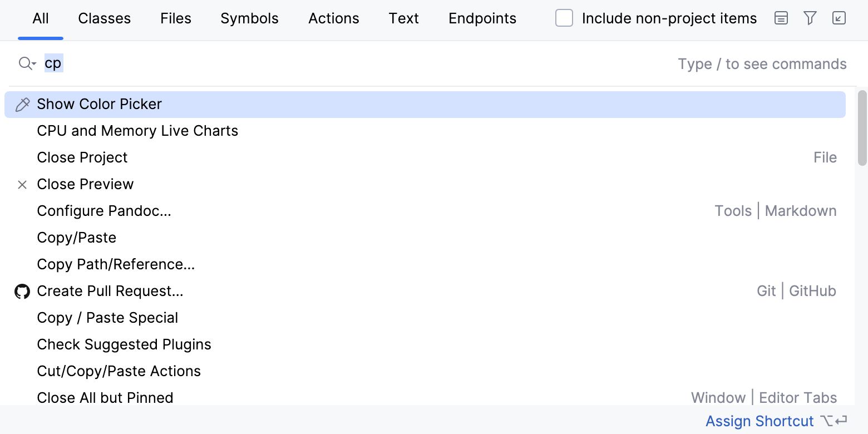Click the color picker pencil icon

click(x=22, y=104)
